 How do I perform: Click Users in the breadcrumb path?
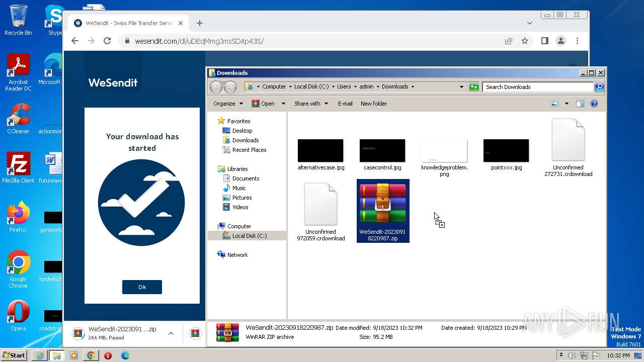(x=344, y=86)
